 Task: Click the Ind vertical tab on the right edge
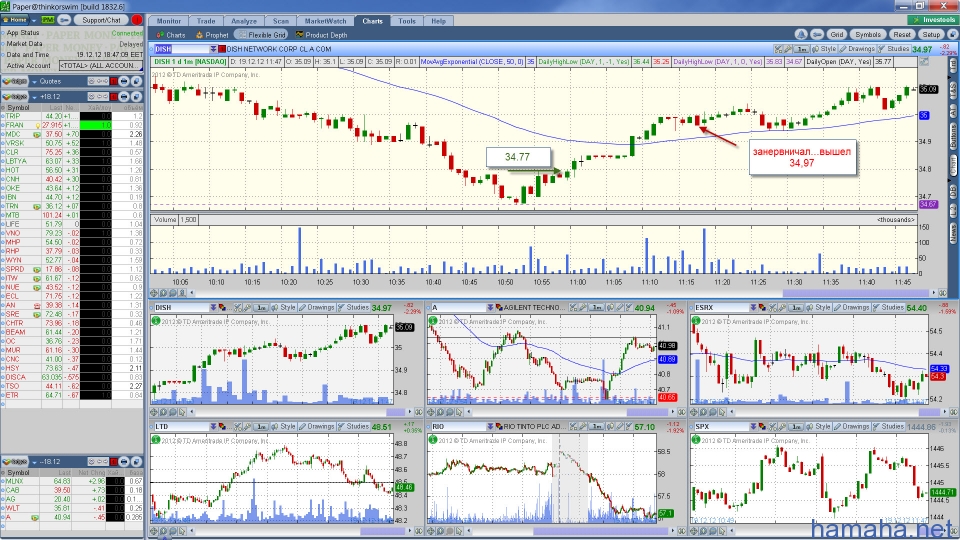pyautogui.click(x=953, y=65)
